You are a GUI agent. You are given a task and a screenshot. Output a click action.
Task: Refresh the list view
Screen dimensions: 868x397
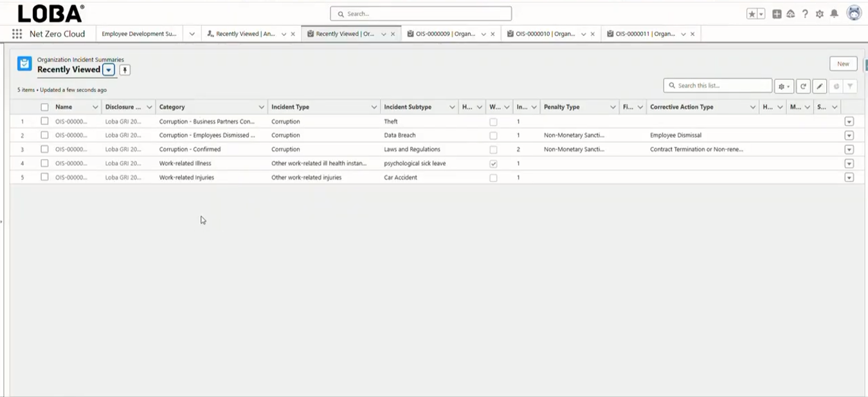[803, 86]
